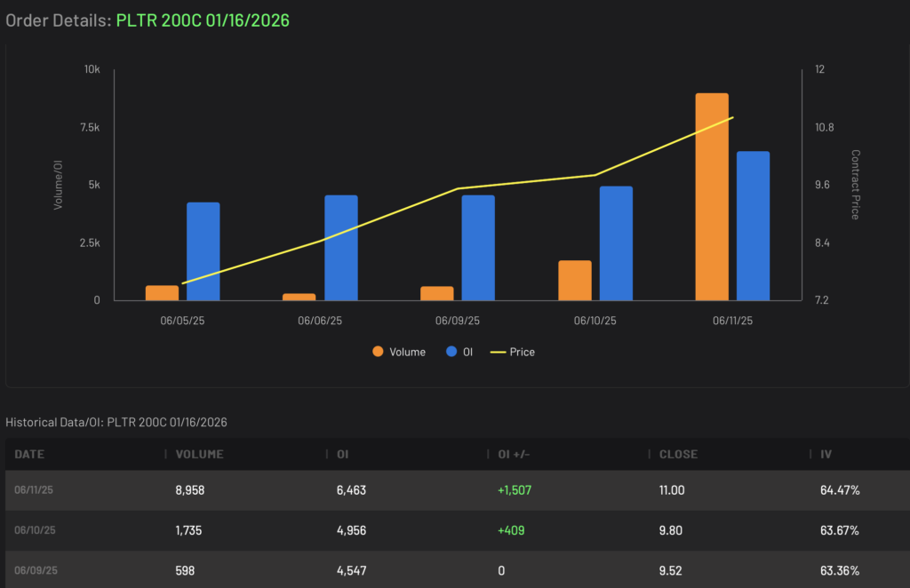Click the blue OI legend dot
Image resolution: width=910 pixels, height=588 pixels.
pyautogui.click(x=451, y=352)
